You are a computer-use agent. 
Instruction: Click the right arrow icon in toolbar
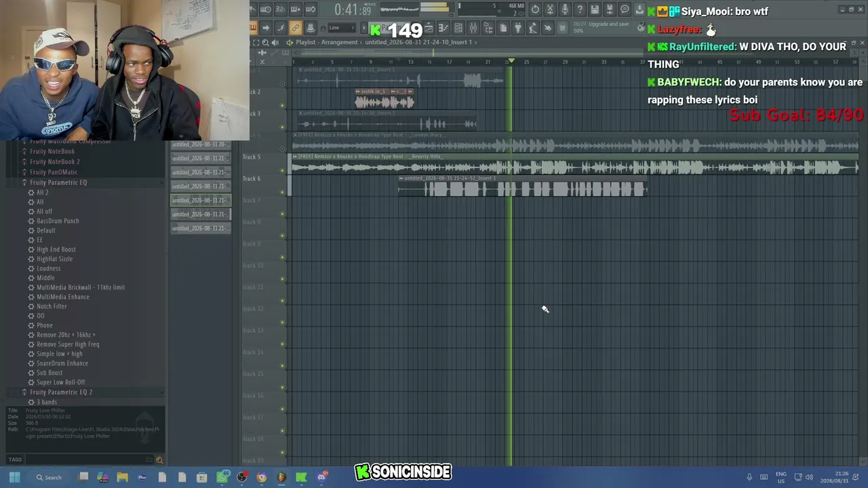tap(266, 28)
